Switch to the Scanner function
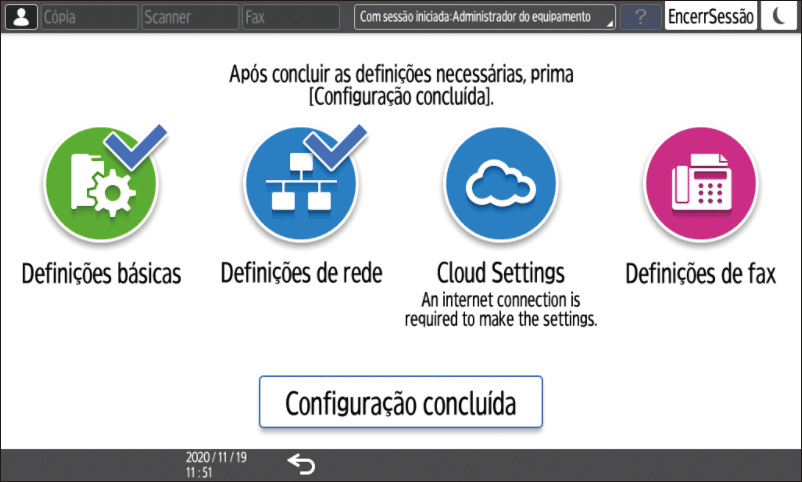Viewport: 802px width, 482px height. click(x=190, y=17)
